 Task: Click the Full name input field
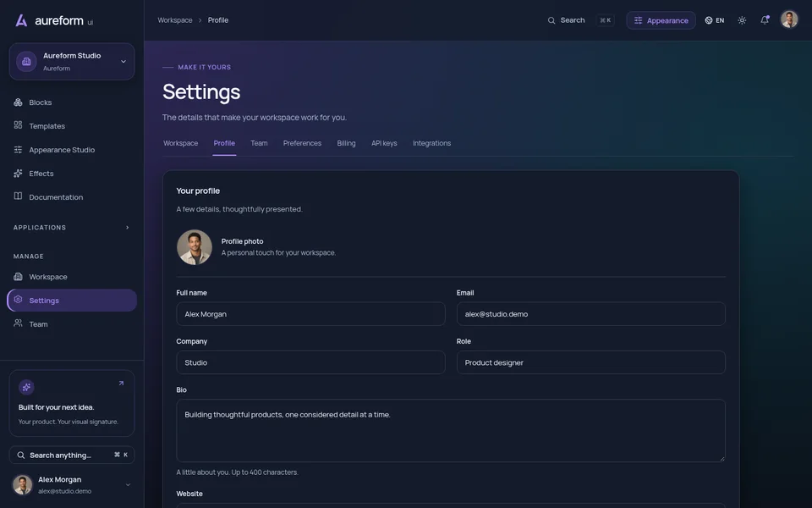[310, 314]
